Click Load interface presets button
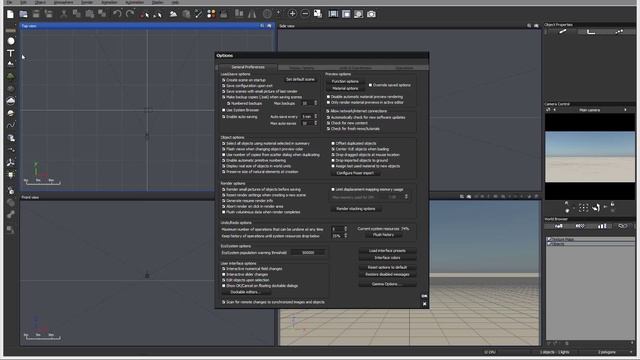 (x=387, y=251)
